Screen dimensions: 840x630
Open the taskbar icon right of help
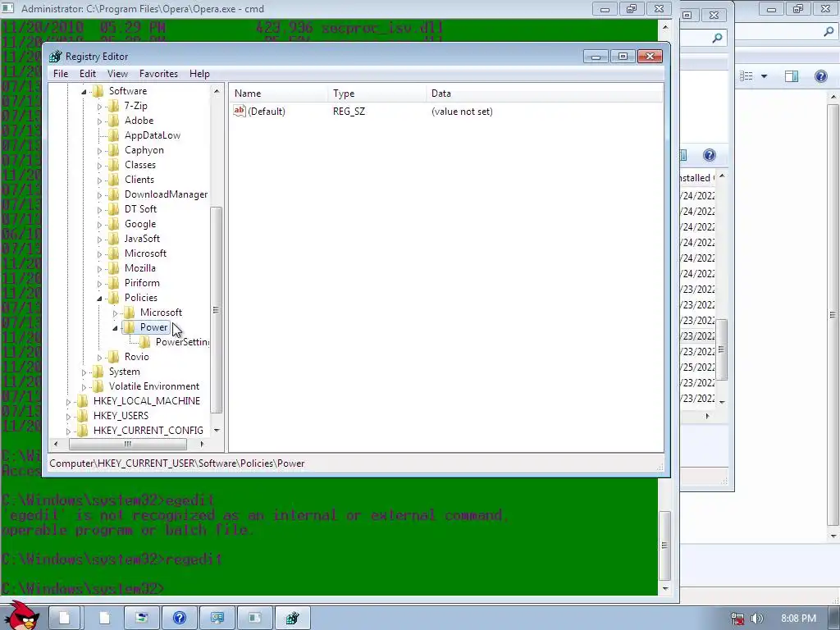217,619
